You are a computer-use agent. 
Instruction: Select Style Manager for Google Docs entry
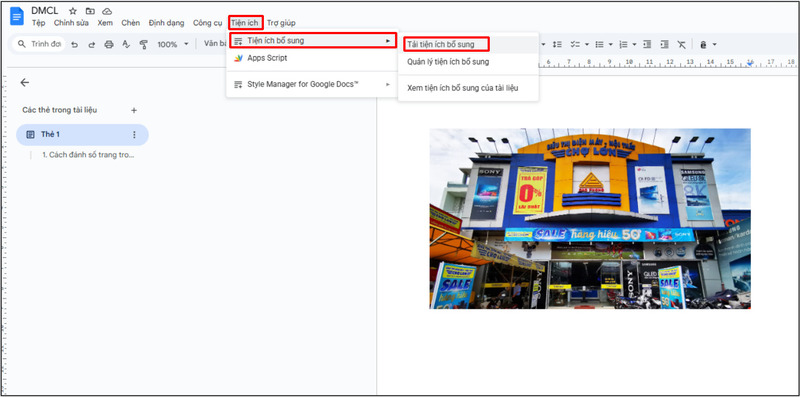tap(311, 84)
